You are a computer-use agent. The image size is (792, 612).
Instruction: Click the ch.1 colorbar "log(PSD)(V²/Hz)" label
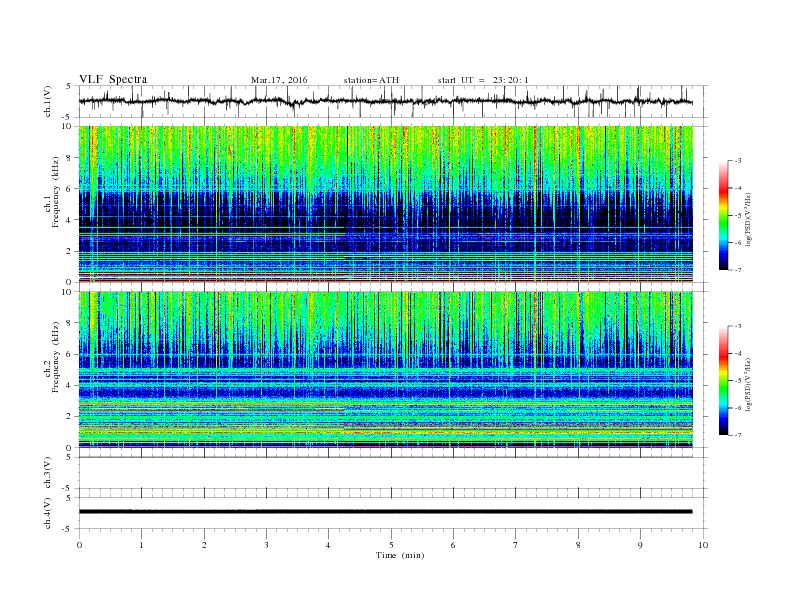(748, 219)
